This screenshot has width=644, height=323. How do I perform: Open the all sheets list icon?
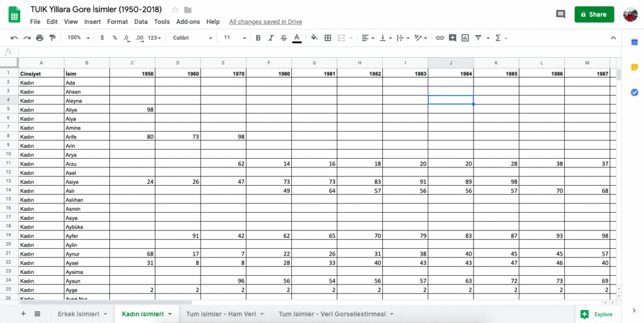[37, 314]
